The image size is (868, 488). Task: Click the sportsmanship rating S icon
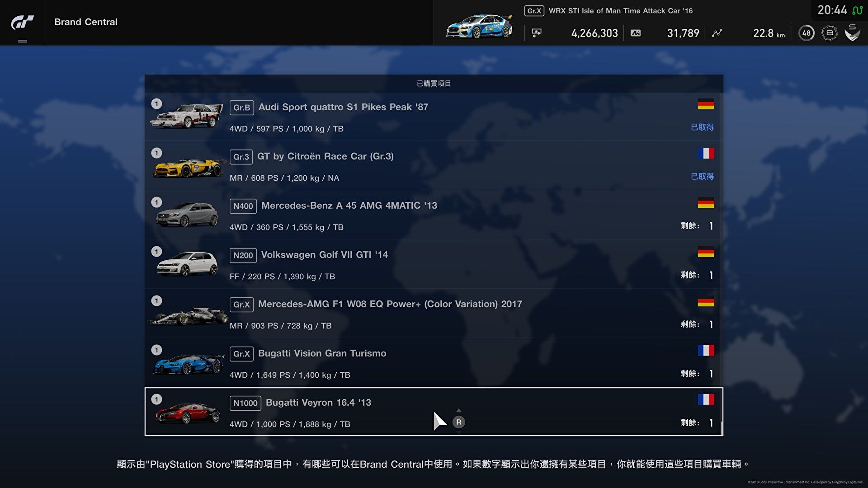click(x=852, y=33)
